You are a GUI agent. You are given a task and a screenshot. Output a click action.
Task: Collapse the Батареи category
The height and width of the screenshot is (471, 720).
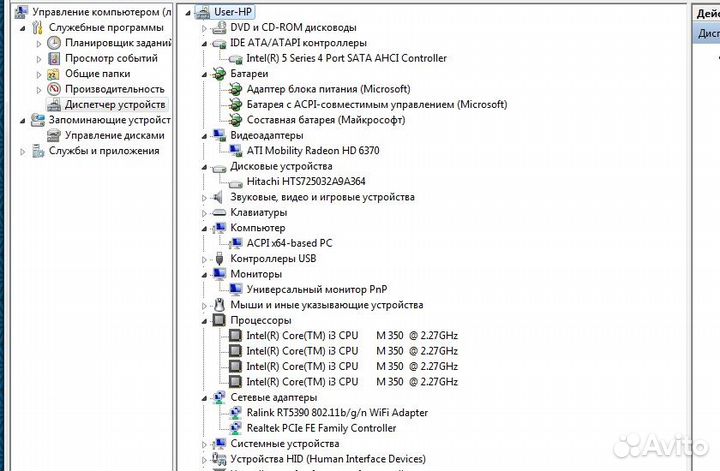(x=204, y=75)
